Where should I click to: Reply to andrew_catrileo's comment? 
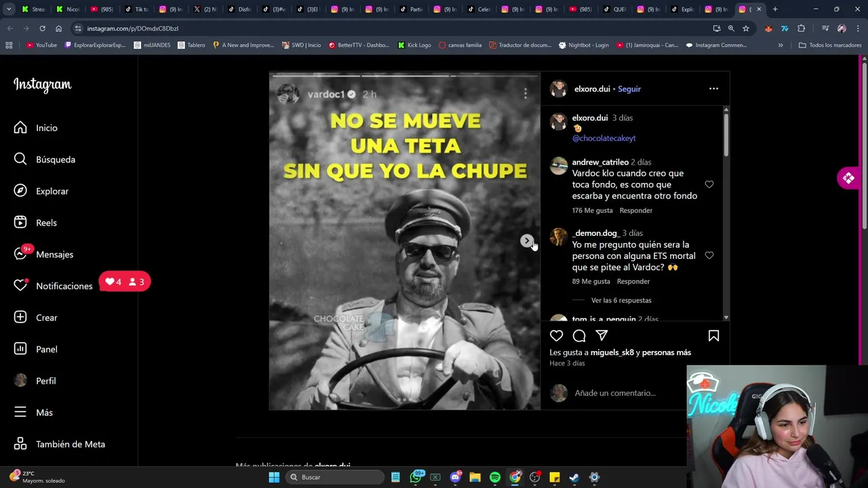click(x=635, y=210)
